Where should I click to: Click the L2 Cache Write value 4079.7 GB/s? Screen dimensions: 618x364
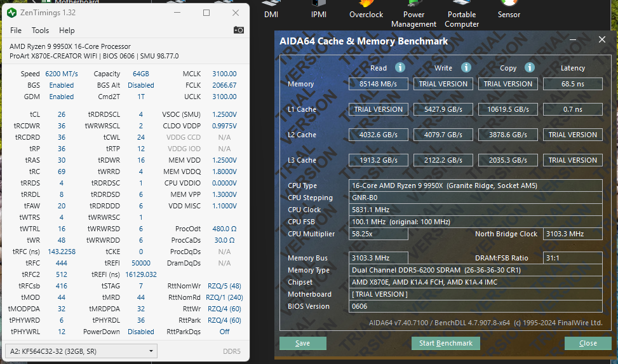[443, 135]
